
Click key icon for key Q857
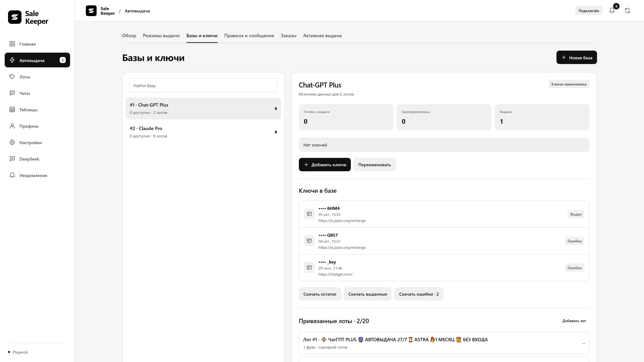[x=309, y=241]
